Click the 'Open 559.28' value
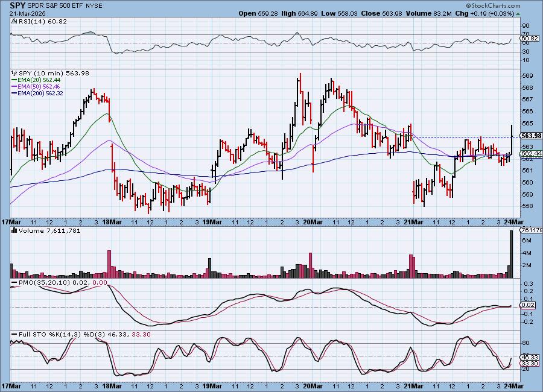 pyautogui.click(x=258, y=13)
